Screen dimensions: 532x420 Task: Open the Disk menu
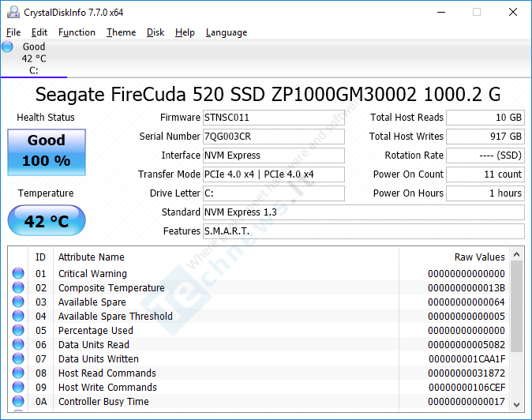click(x=155, y=32)
